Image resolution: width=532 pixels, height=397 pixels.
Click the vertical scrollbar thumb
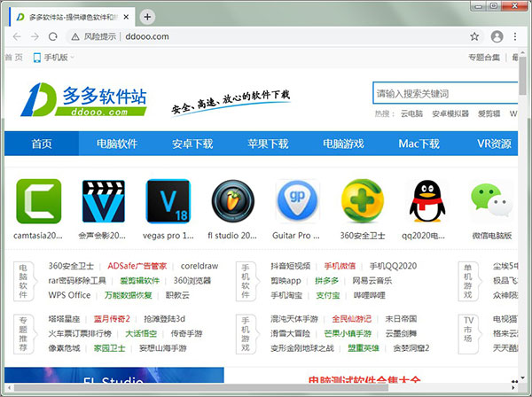click(x=523, y=76)
